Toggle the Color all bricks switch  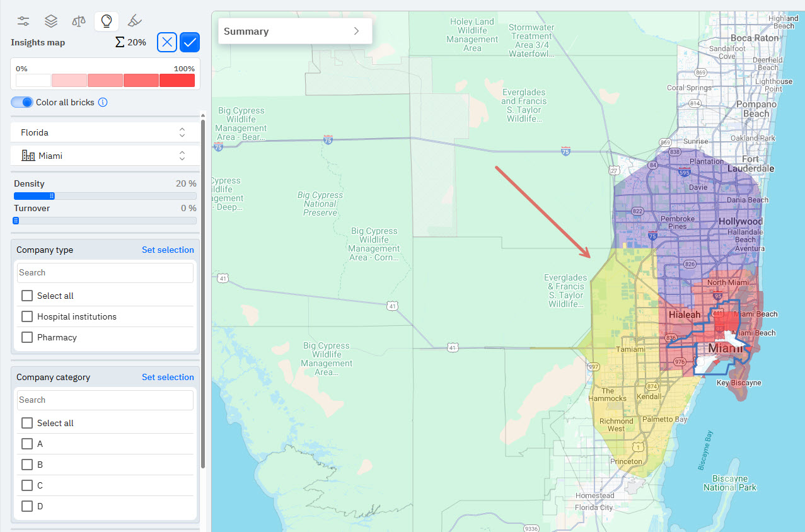(x=22, y=102)
